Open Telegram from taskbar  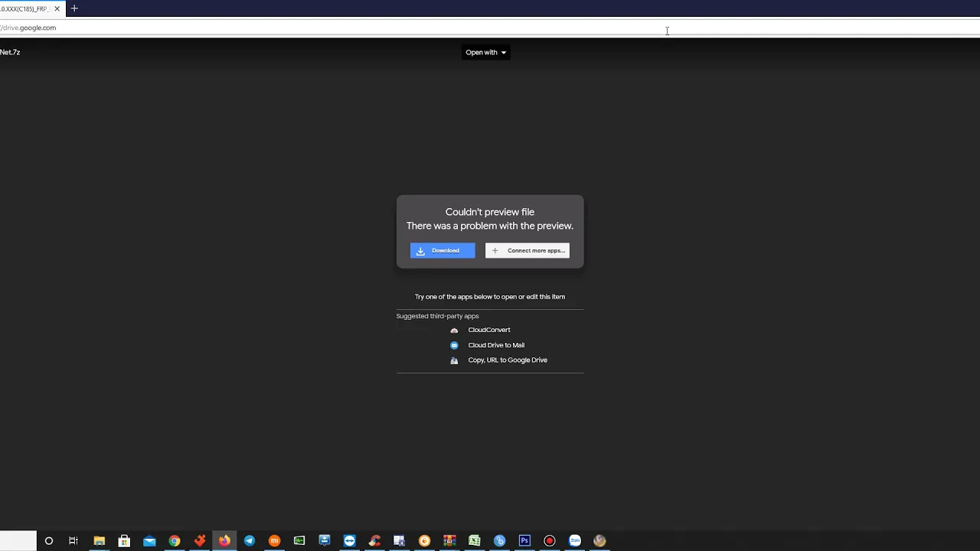point(250,541)
